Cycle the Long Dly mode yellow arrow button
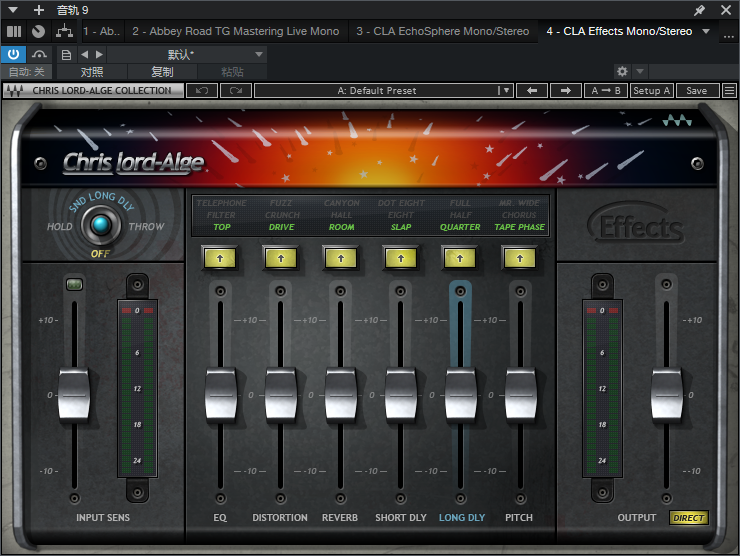 pos(460,258)
